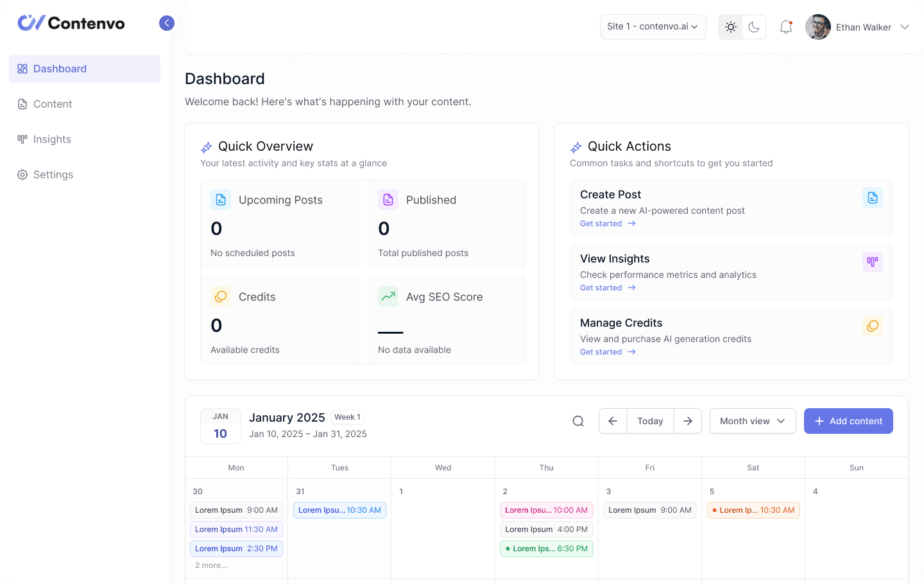Select the Dashboard menu item
924x584 pixels.
tap(60, 68)
